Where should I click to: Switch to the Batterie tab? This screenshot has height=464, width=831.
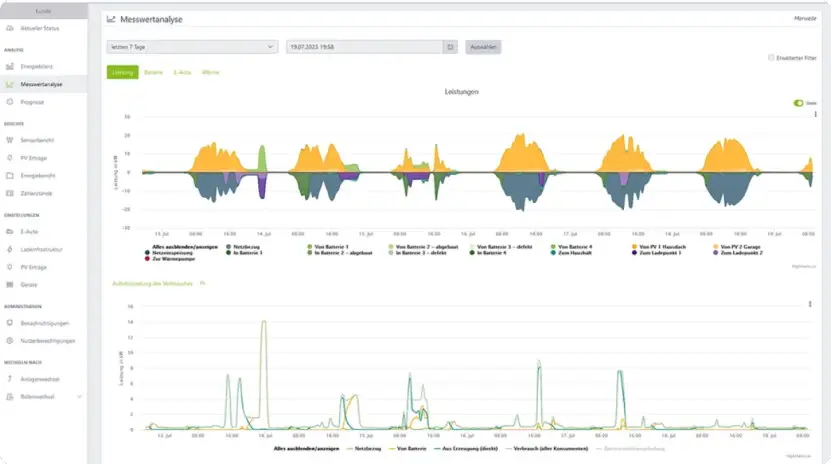[153, 72]
